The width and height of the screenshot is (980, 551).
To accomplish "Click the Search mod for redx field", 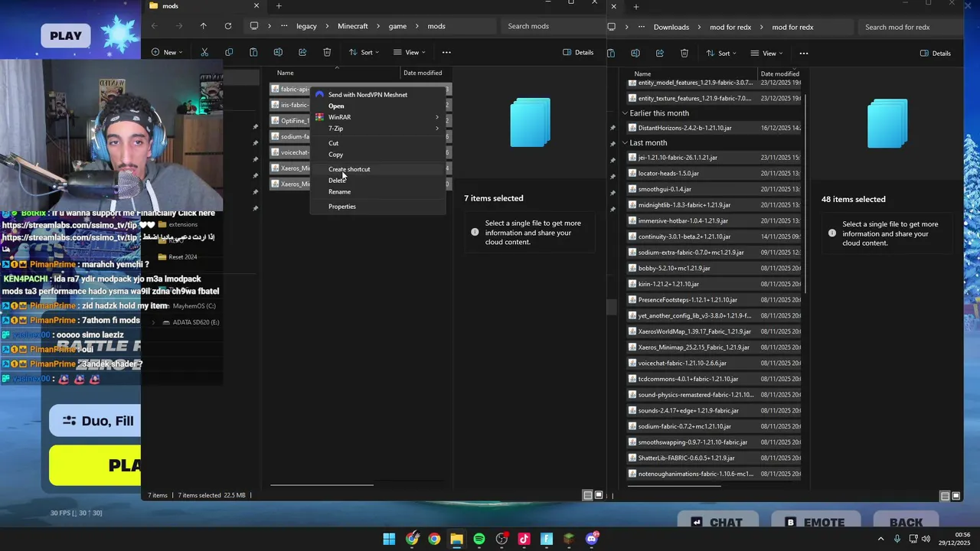I will [908, 27].
